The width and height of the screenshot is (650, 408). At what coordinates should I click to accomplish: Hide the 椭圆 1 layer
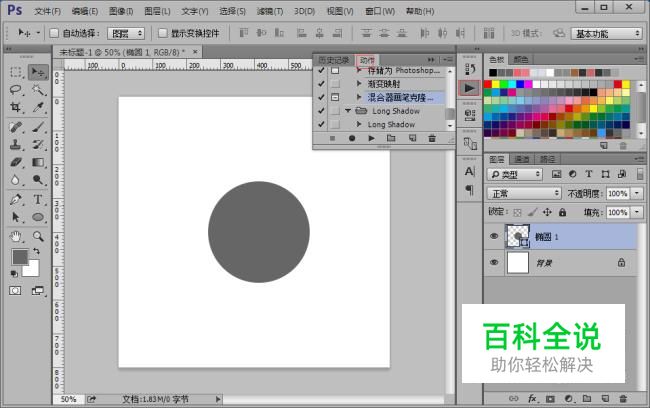click(494, 236)
